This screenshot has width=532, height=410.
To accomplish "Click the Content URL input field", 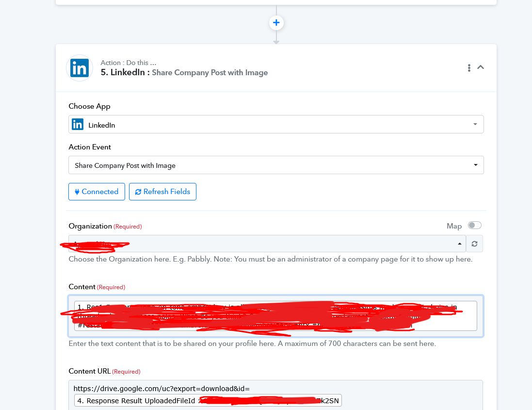I will [275, 395].
